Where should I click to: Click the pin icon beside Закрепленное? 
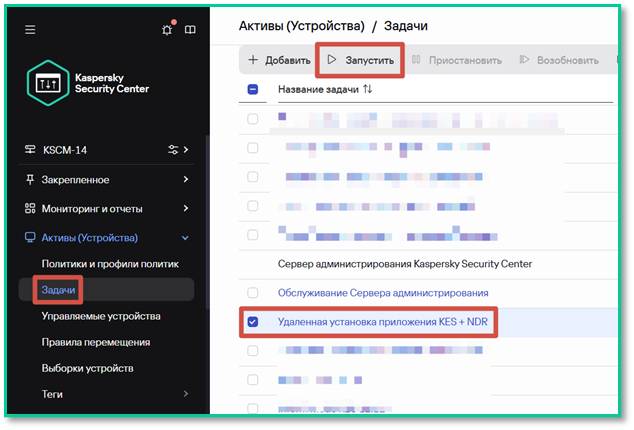[30, 179]
